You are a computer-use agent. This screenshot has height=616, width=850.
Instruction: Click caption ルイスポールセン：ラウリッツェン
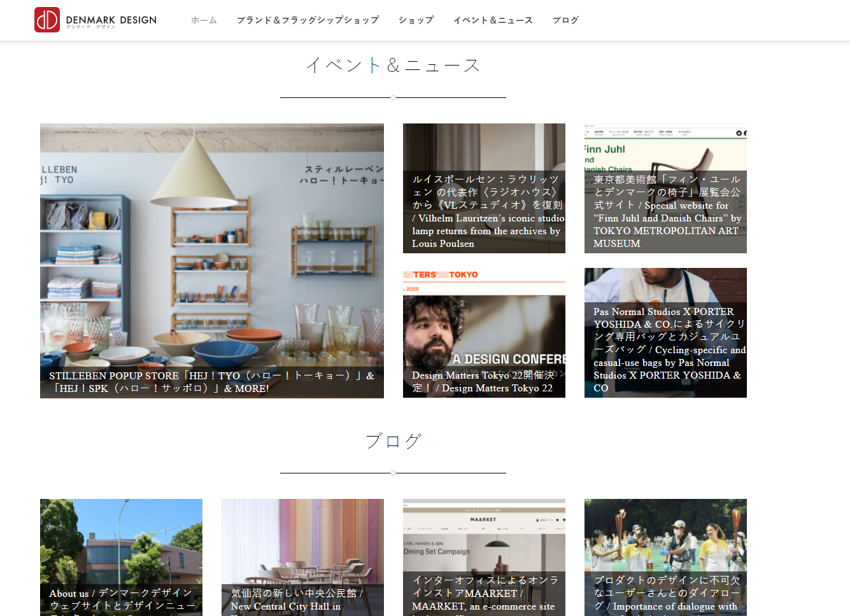coord(488,211)
